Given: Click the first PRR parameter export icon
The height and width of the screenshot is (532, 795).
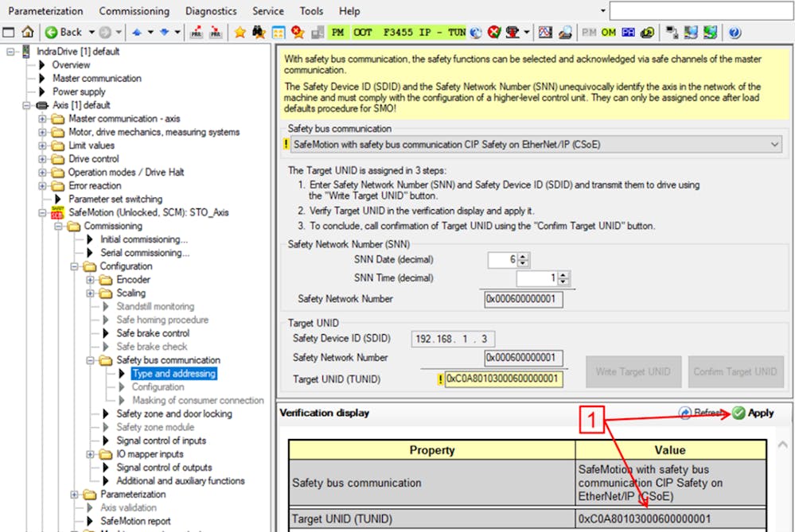Looking at the screenshot, I should (x=197, y=33).
